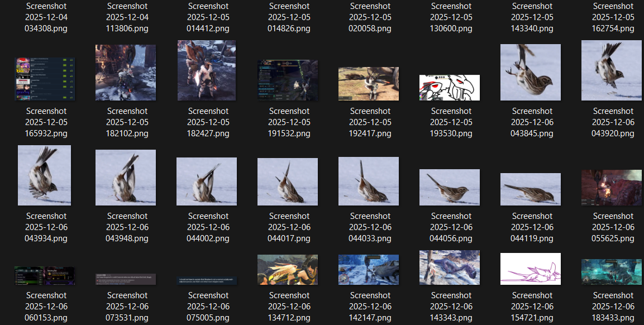Viewport: 644px width, 325px height.
Task: Select file name Screenshot 2025-12-05 014826.png
Action: click(289, 17)
